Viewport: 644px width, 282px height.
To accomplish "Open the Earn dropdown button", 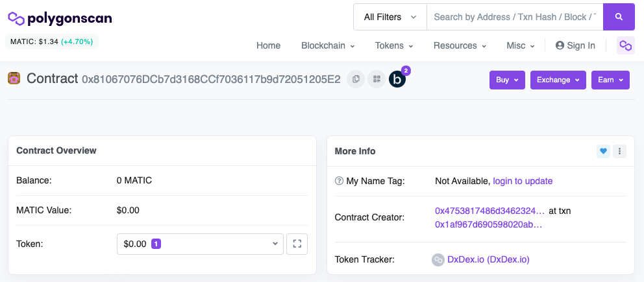I will click(610, 80).
